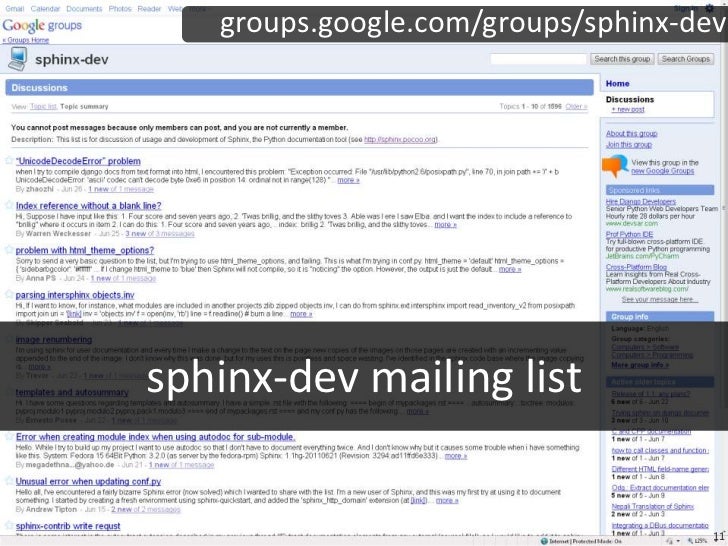Open the "UnicodeDecodeError" problem thread
The image size is (728, 546).
78,161
